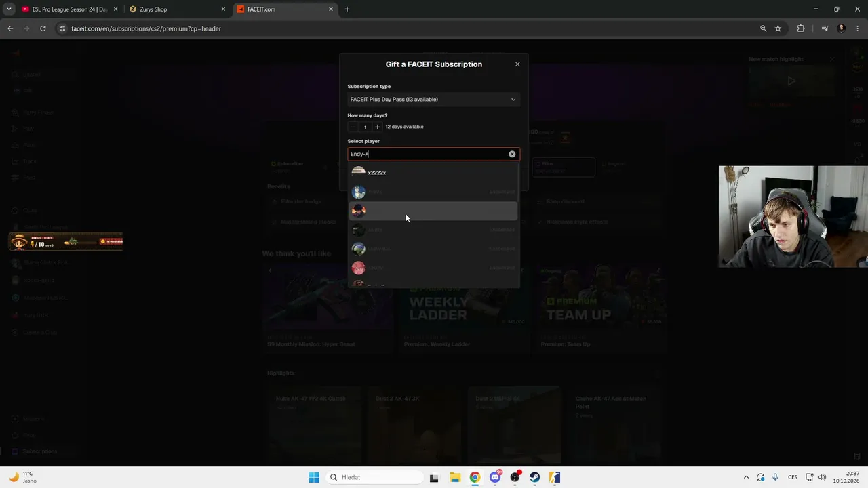The width and height of the screenshot is (868, 488).
Task: Open a new browser tab
Action: pyautogui.click(x=347, y=9)
